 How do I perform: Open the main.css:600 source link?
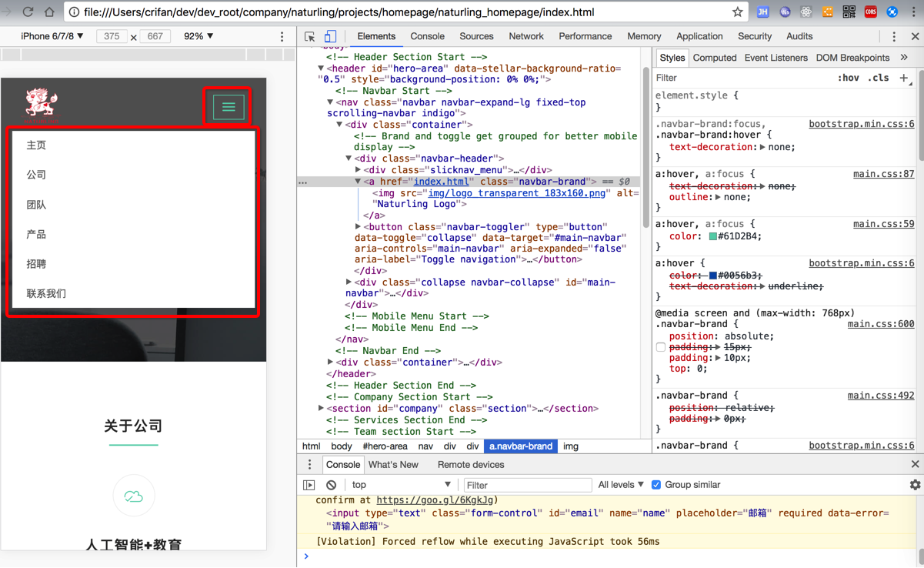(x=880, y=324)
